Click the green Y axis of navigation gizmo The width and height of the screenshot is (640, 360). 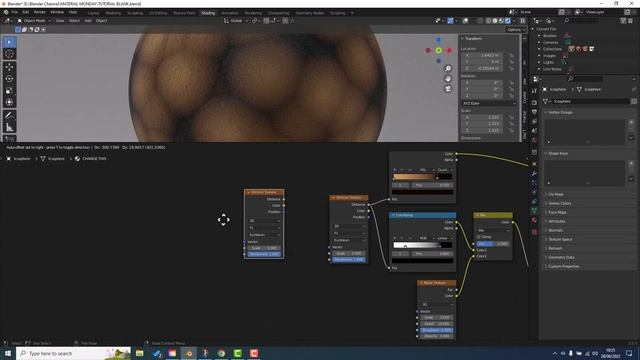[x=438, y=51]
